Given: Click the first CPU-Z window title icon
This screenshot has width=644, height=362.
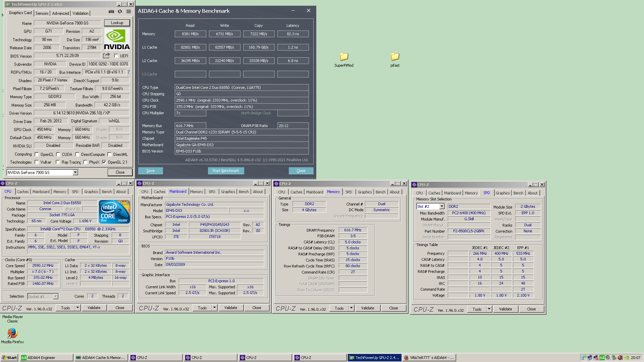Looking at the screenshot, I should click(3, 183).
